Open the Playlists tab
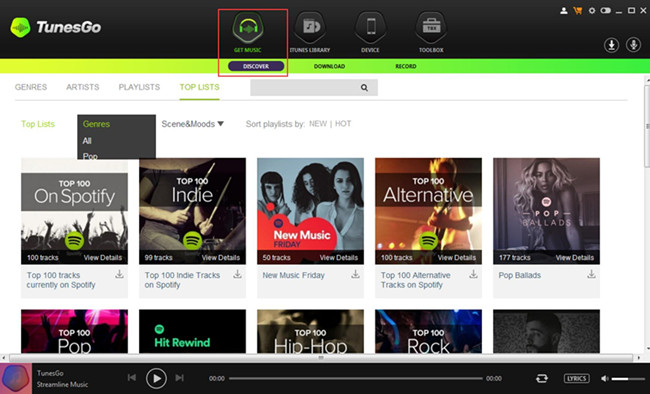650x394 pixels. tap(139, 87)
